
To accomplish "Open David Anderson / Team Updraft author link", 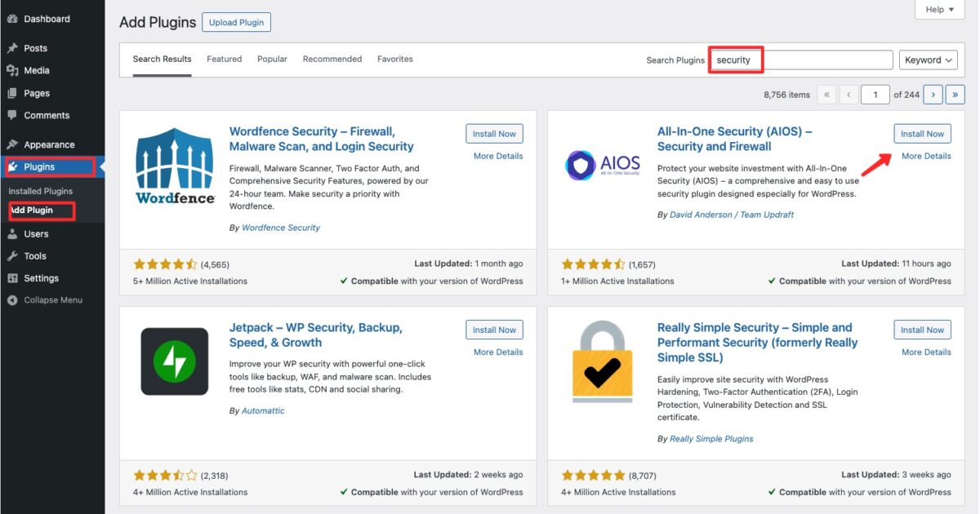I will pyautogui.click(x=732, y=215).
